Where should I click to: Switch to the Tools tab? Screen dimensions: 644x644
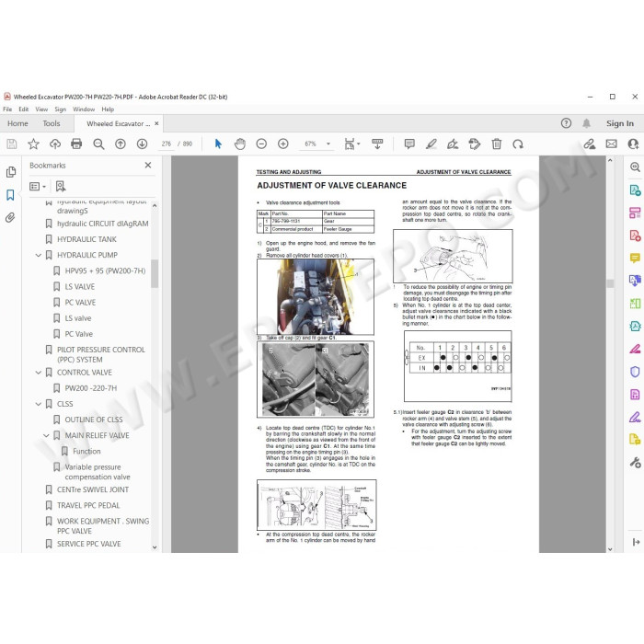point(52,123)
